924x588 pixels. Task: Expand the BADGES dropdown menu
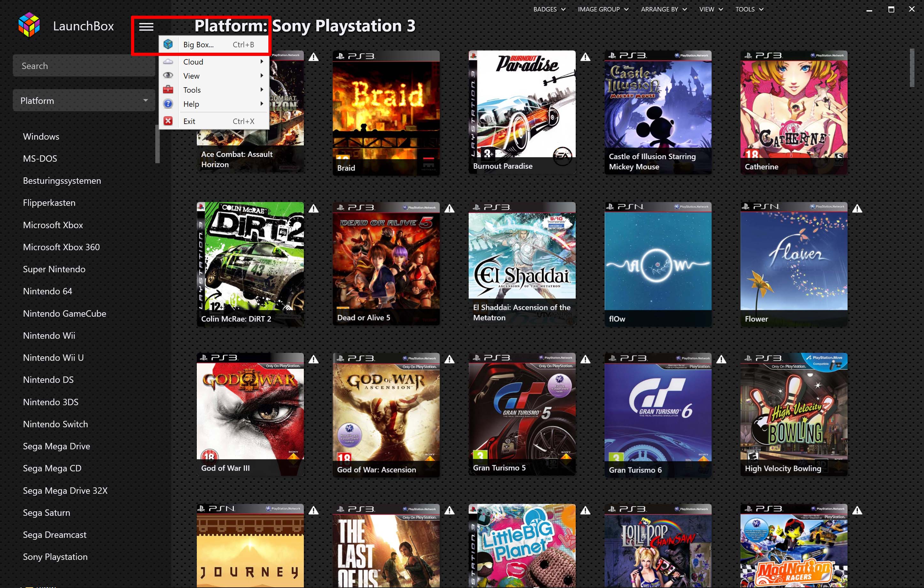(x=549, y=9)
